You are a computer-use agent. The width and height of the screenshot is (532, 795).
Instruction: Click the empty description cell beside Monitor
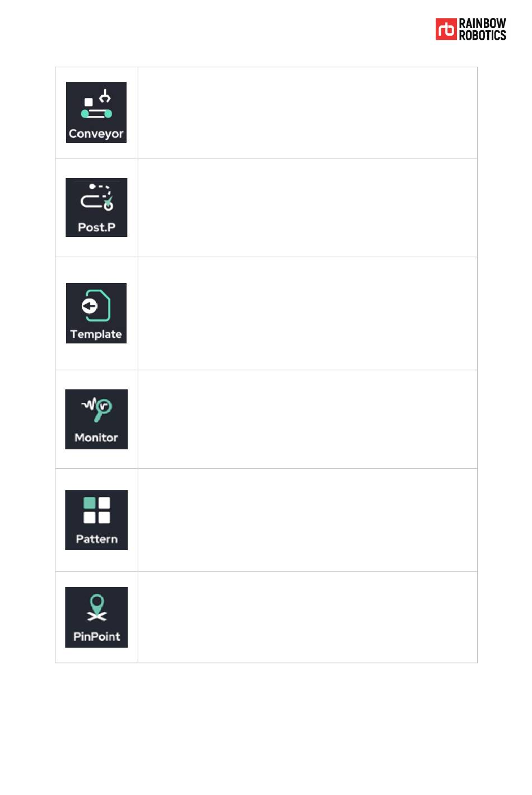coord(307,420)
